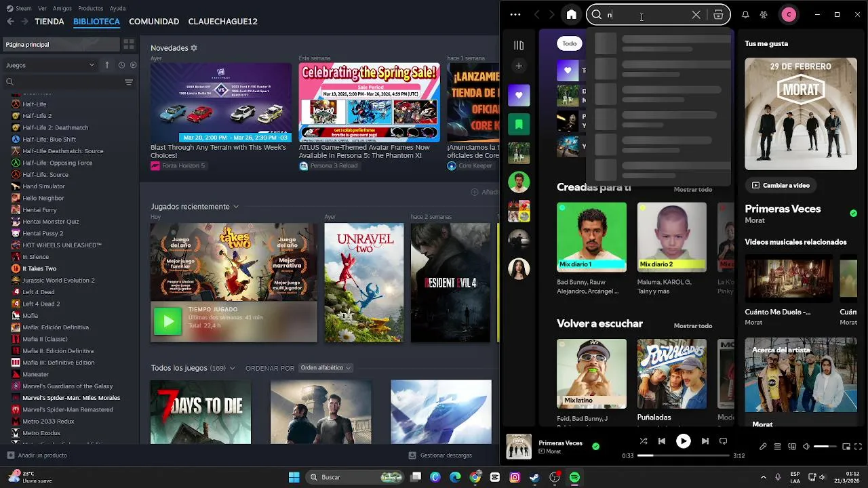Open the Ver menu in Steam
The image size is (868, 488).
[x=43, y=8]
